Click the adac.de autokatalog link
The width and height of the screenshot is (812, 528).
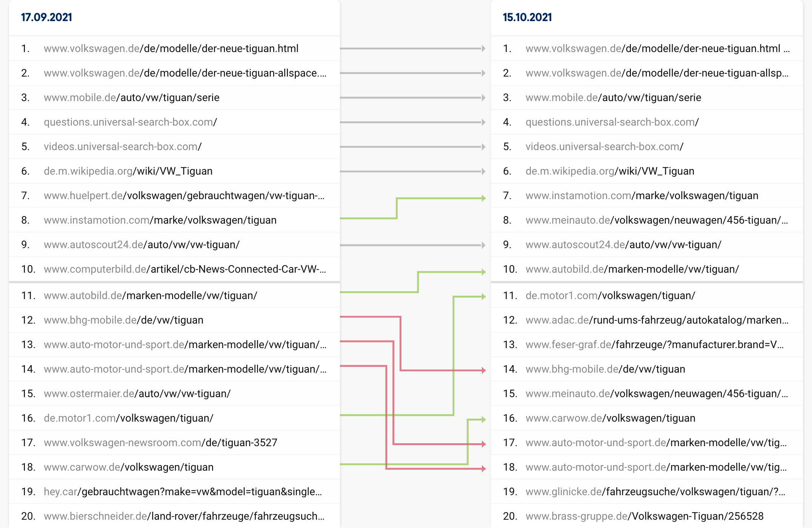657,320
